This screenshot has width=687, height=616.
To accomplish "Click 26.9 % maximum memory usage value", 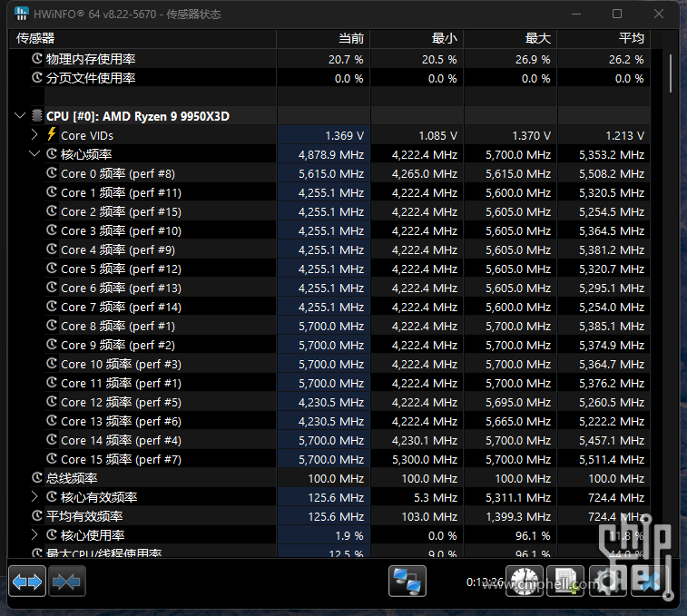I will (x=533, y=60).
